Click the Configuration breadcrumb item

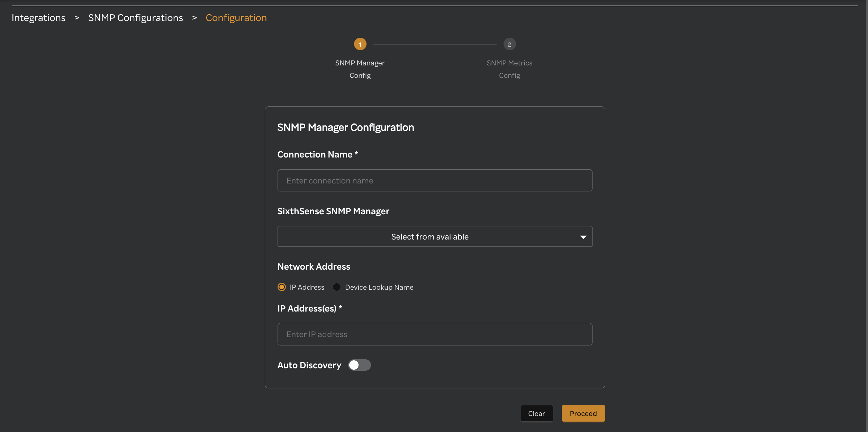[x=236, y=18]
